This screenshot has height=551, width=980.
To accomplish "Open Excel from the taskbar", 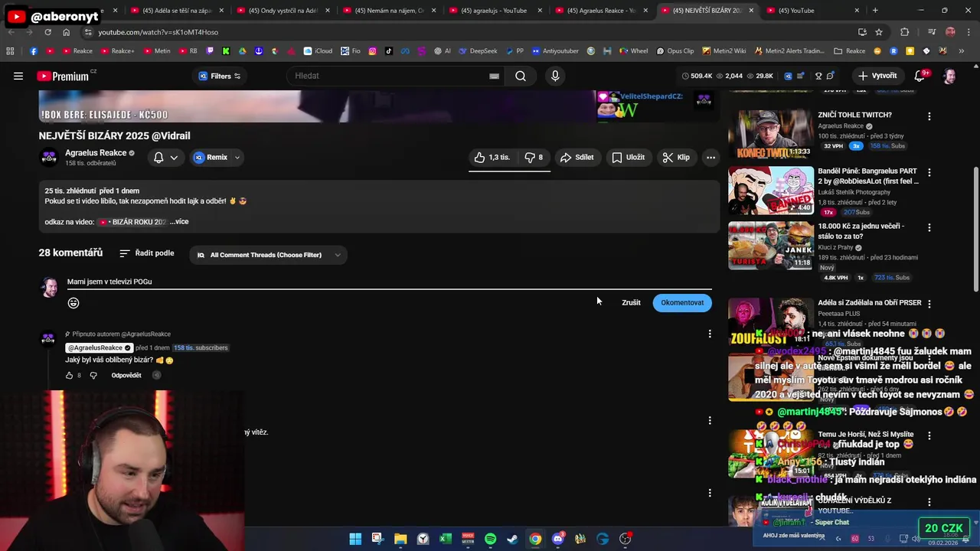I will coord(445,539).
